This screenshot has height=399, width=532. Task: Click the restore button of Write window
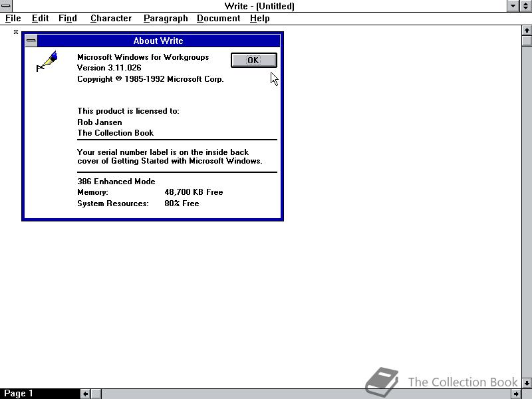pos(525,6)
